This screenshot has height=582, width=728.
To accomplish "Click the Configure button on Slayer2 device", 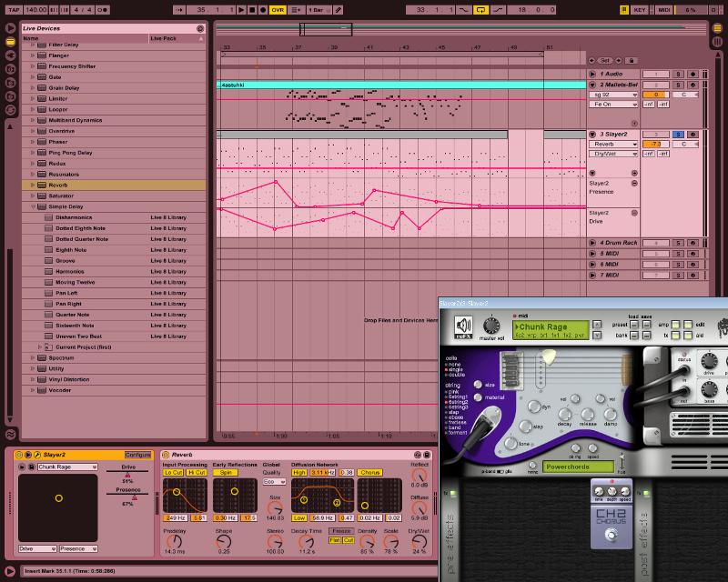I will [x=138, y=455].
